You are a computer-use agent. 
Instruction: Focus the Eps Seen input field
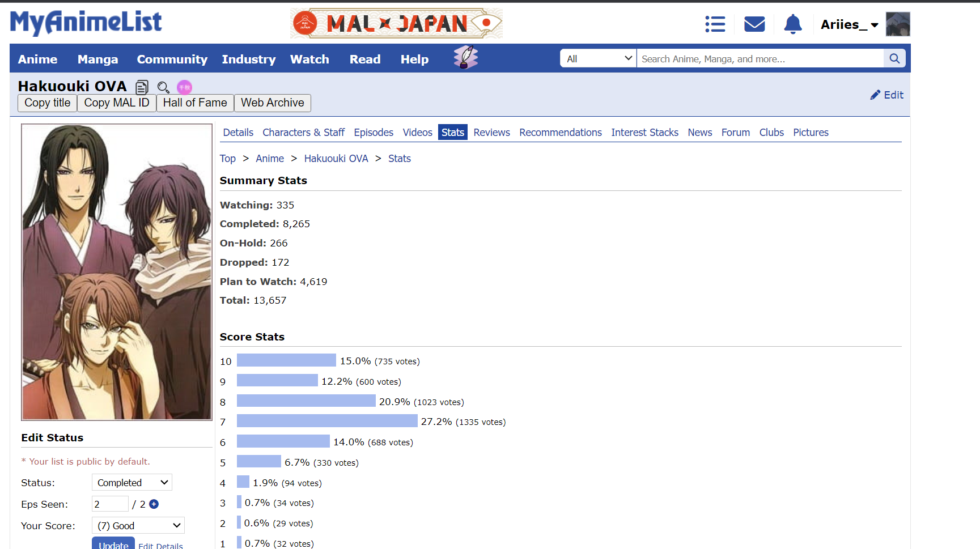tap(110, 504)
